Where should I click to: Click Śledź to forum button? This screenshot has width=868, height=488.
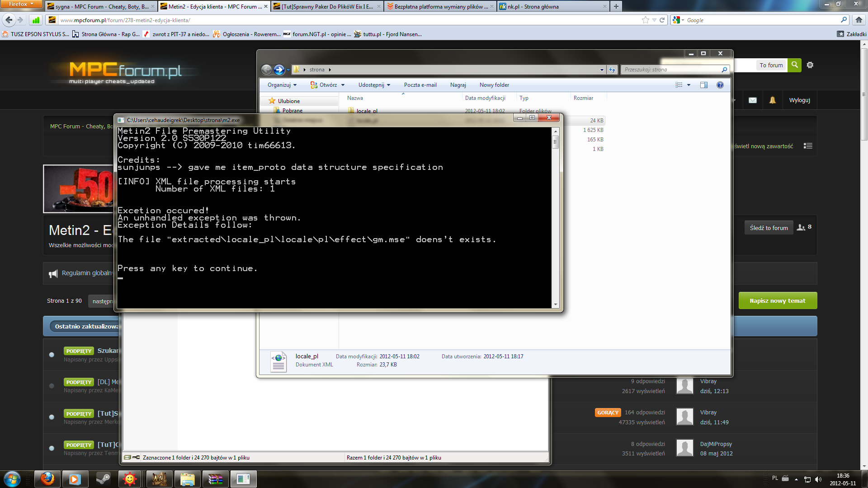point(769,228)
